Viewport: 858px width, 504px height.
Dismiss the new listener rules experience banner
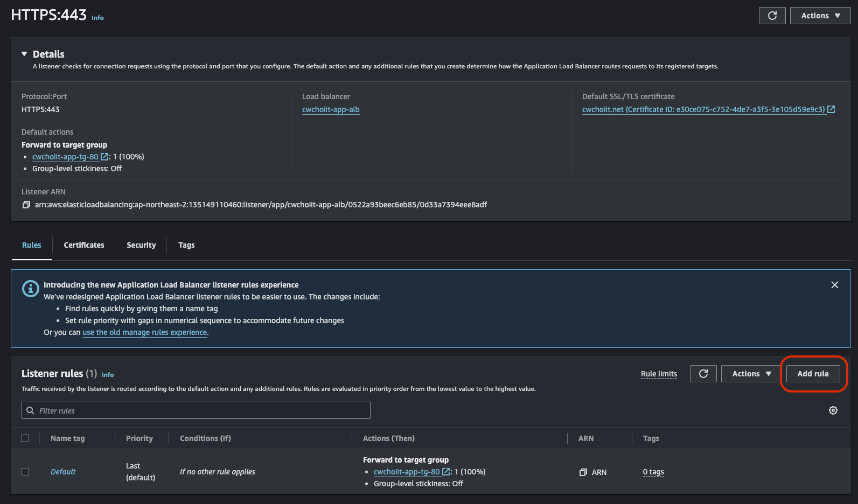(834, 285)
